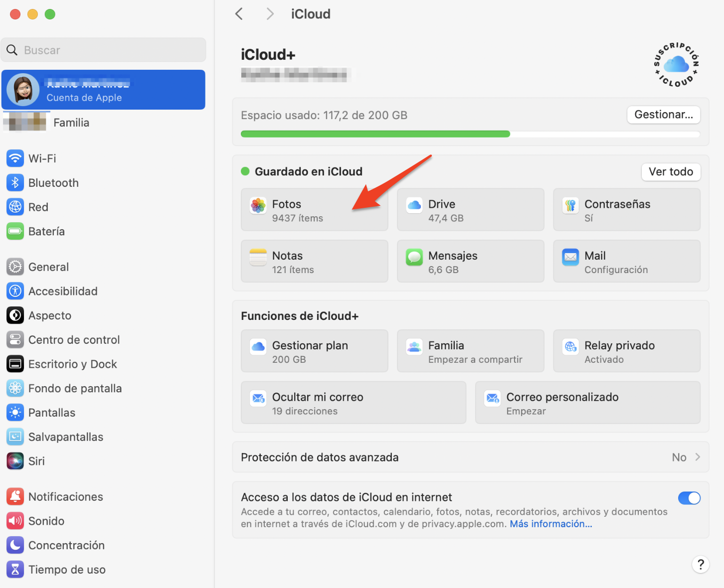Click the Mail envelope icon

[x=570, y=257]
